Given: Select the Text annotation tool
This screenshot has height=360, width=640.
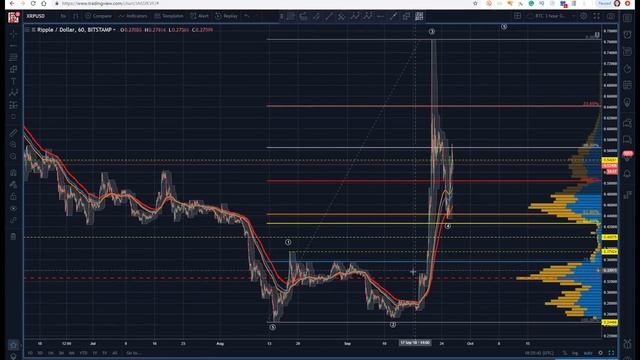Looking at the screenshot, I should pos(13,81).
